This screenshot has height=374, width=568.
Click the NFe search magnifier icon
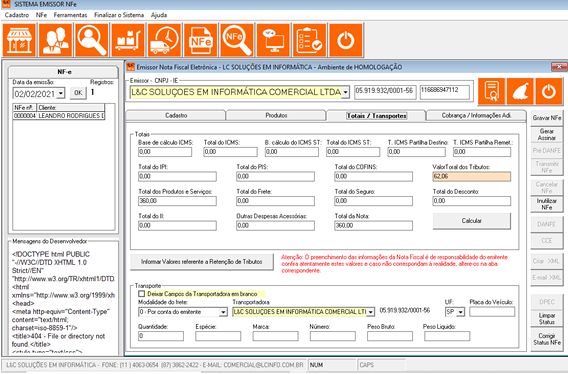point(237,40)
